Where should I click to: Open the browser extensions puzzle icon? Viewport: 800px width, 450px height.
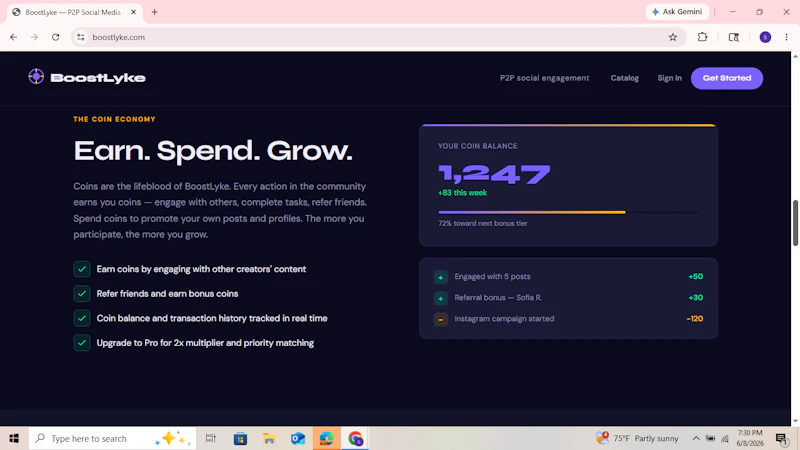click(703, 37)
